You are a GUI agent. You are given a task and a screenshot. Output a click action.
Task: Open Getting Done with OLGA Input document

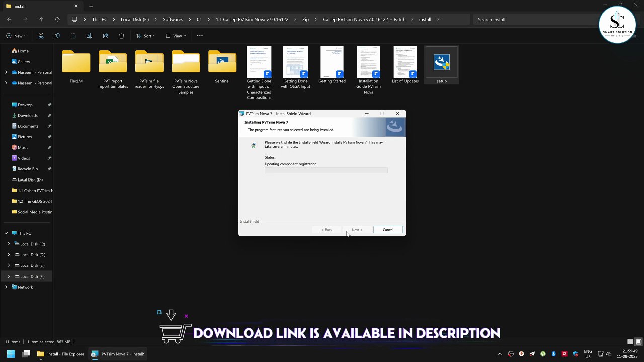pyautogui.click(x=295, y=68)
